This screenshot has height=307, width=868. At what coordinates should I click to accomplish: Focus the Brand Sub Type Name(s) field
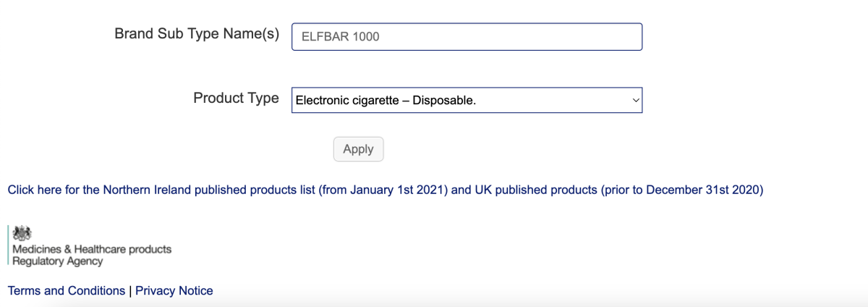(x=467, y=37)
